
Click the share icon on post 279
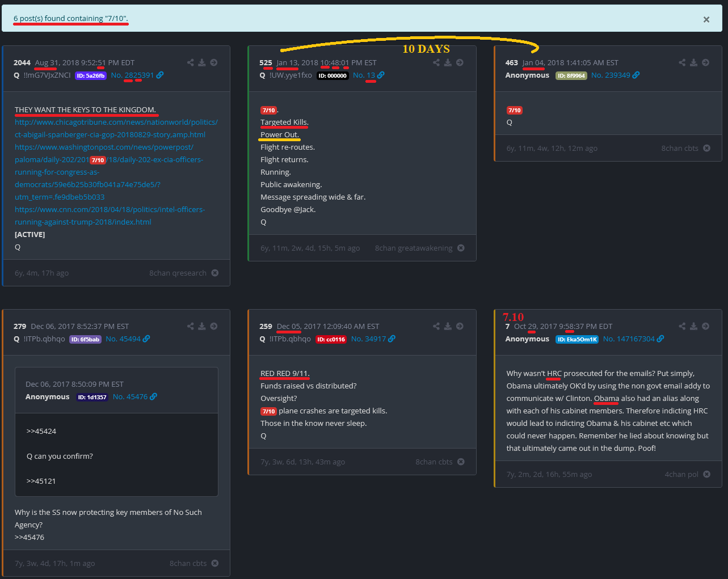(191, 327)
